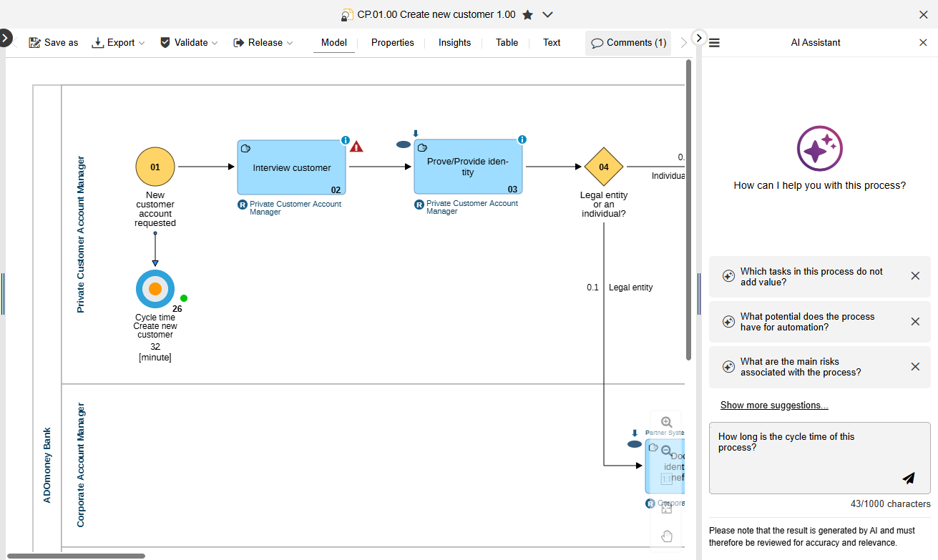The width and height of the screenshot is (938, 560).
Task: Click the fit-diagram-to-screen icon
Action: pos(667,506)
